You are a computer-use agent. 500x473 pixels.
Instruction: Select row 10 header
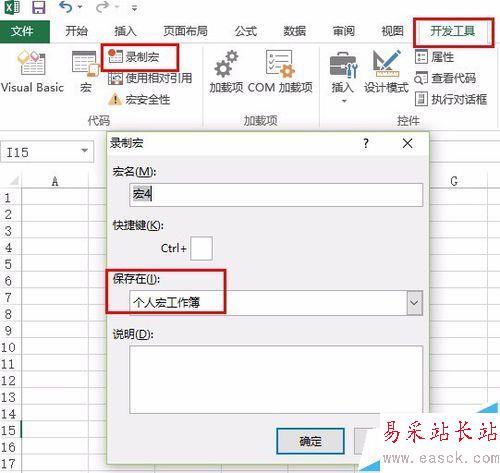(x=10, y=347)
